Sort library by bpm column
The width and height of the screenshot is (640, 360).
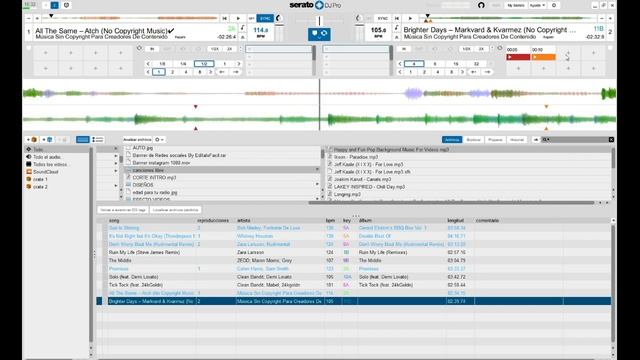click(x=330, y=220)
